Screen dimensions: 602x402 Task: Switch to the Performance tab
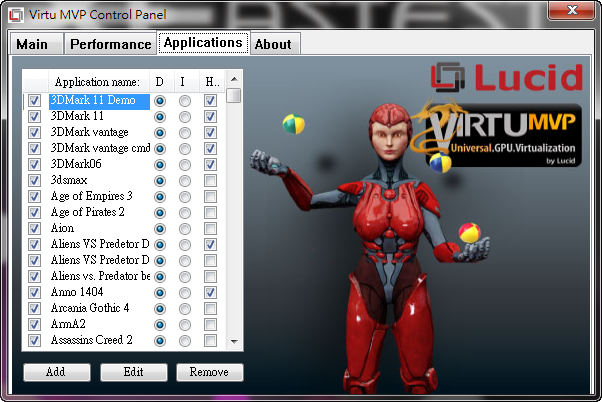point(111,44)
